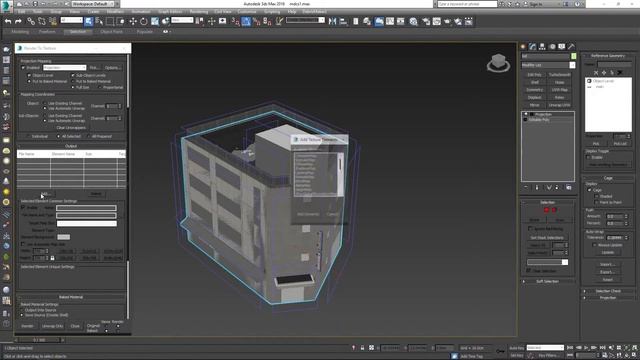The height and width of the screenshot is (360, 640).
Task: Open Rendered Frame Window icon
Action: (x=437, y=21)
